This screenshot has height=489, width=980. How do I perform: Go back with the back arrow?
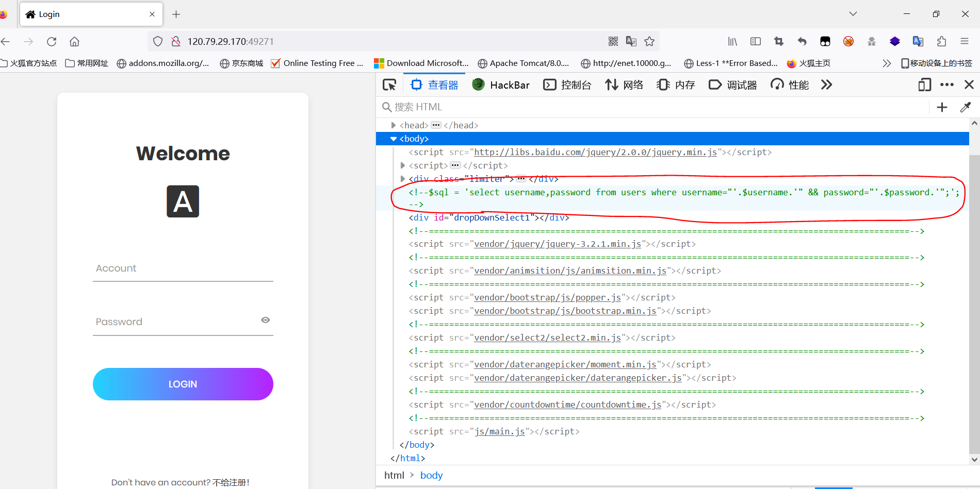coord(6,41)
